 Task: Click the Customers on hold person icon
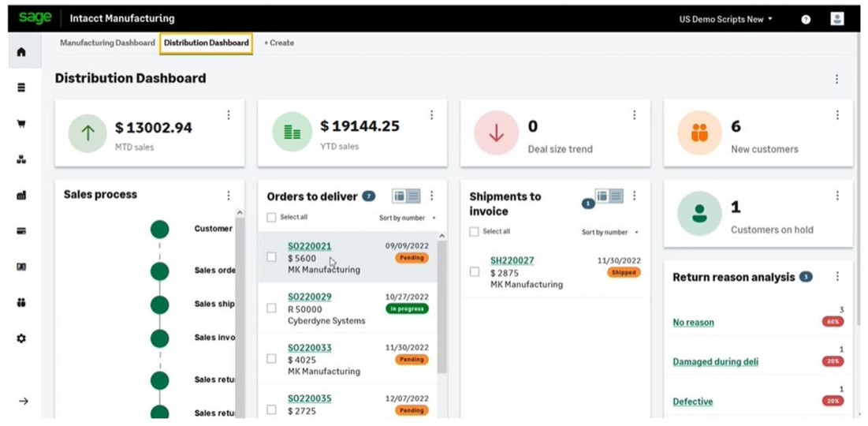pyautogui.click(x=699, y=214)
